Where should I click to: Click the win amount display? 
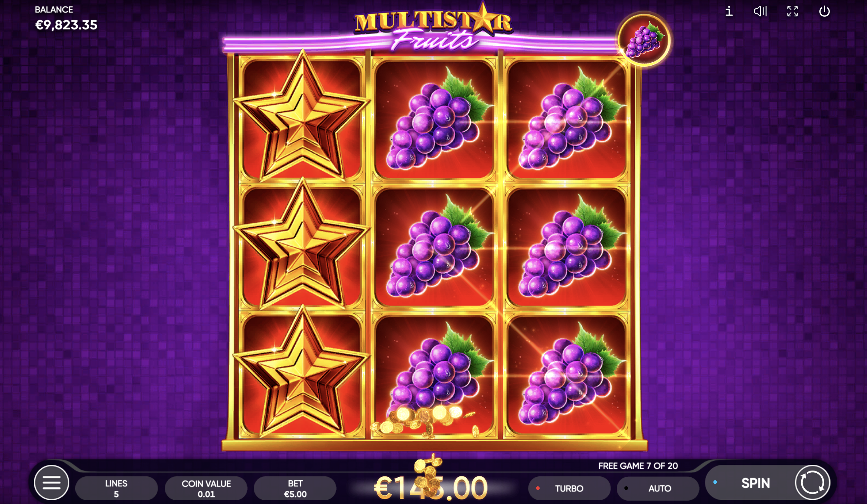[431, 488]
